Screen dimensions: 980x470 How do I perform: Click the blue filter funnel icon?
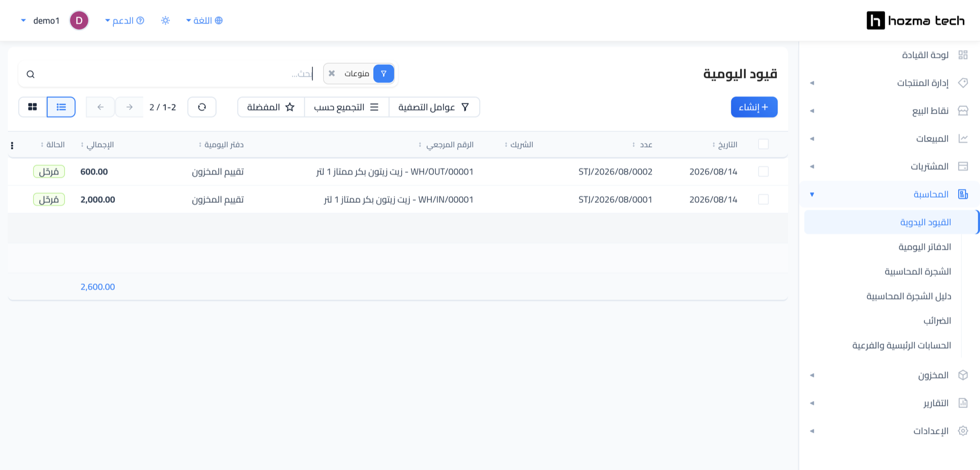tap(384, 74)
